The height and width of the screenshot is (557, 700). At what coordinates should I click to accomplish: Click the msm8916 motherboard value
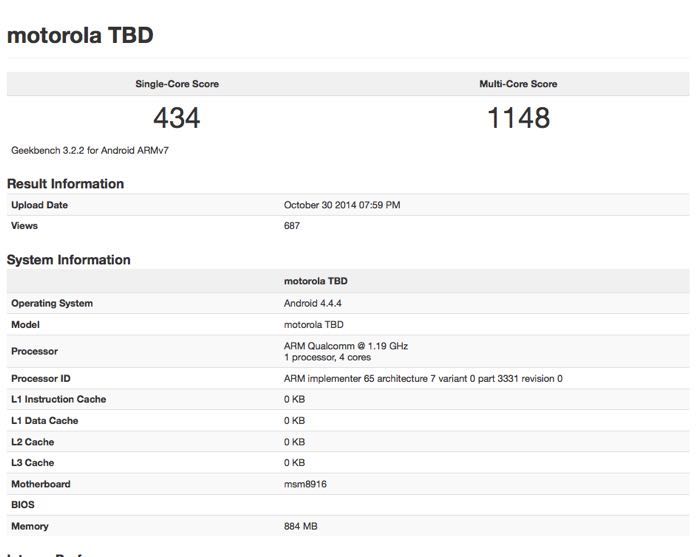coord(306,484)
